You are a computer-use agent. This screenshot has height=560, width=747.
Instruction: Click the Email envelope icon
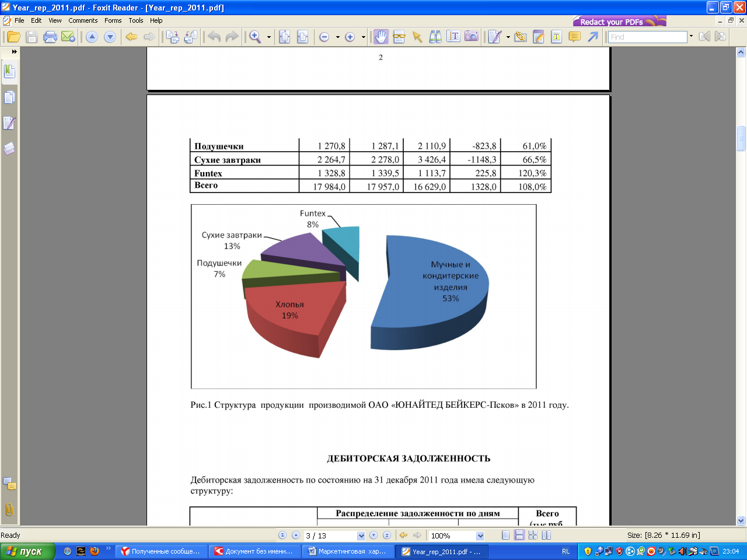tap(68, 37)
